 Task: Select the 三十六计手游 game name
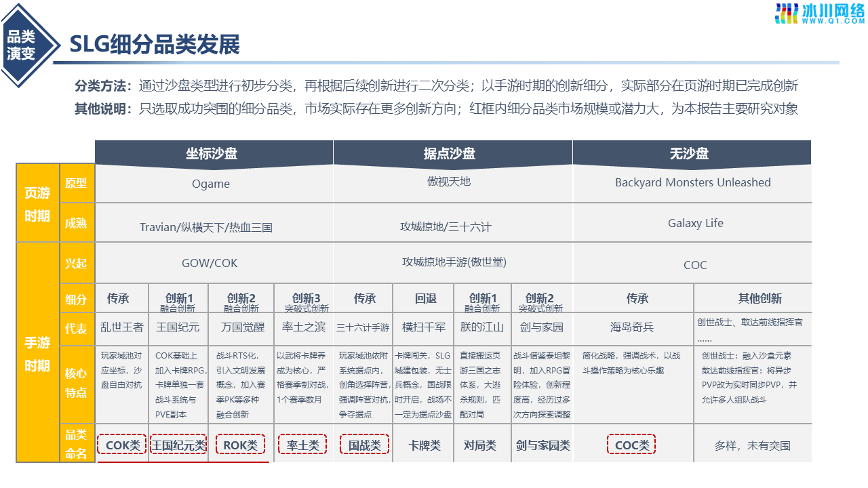tap(363, 327)
